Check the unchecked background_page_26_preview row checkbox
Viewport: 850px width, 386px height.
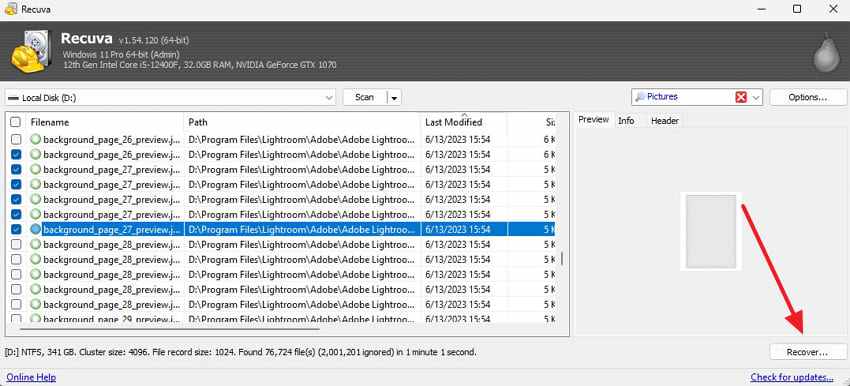click(x=16, y=139)
